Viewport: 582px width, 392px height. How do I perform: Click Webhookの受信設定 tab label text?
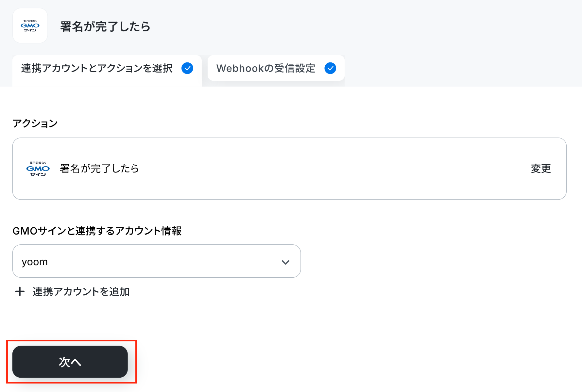[x=266, y=68]
